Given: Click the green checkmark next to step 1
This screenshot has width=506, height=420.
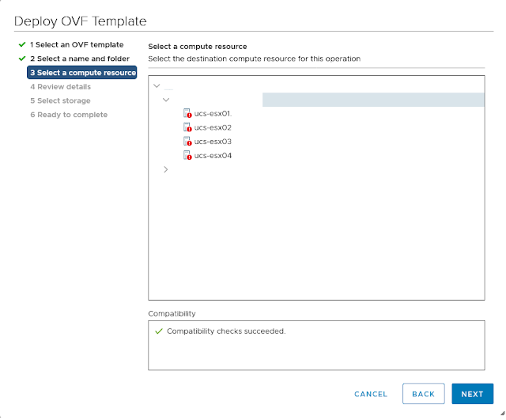Looking at the screenshot, I should [x=22, y=44].
